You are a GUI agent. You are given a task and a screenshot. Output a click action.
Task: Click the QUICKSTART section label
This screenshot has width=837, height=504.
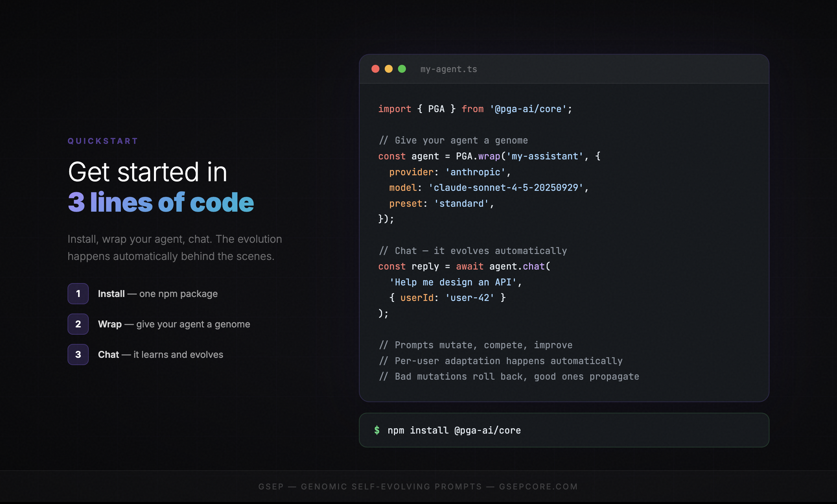tap(103, 141)
